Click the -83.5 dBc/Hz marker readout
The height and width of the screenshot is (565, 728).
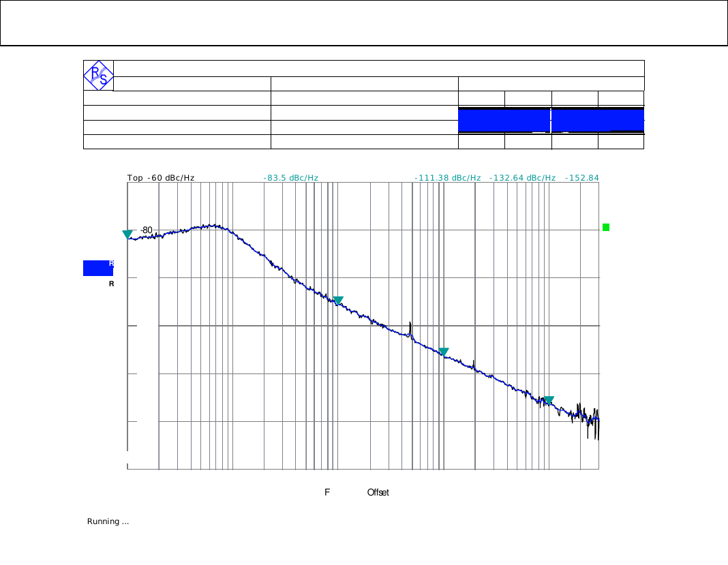pyautogui.click(x=291, y=178)
